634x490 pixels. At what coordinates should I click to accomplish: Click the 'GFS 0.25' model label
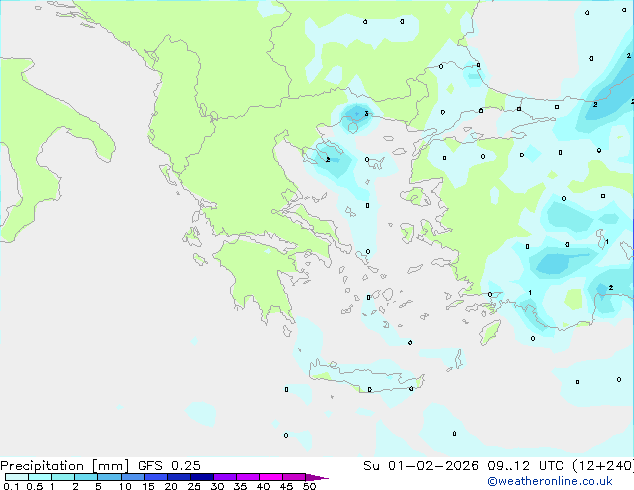169,465
